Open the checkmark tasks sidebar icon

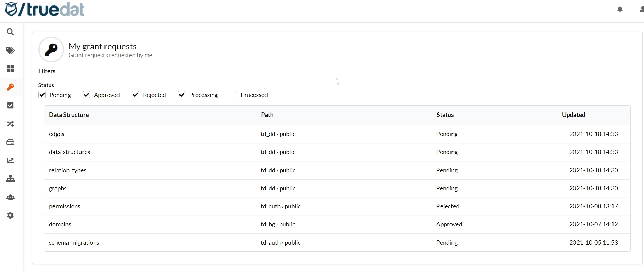pos(10,106)
